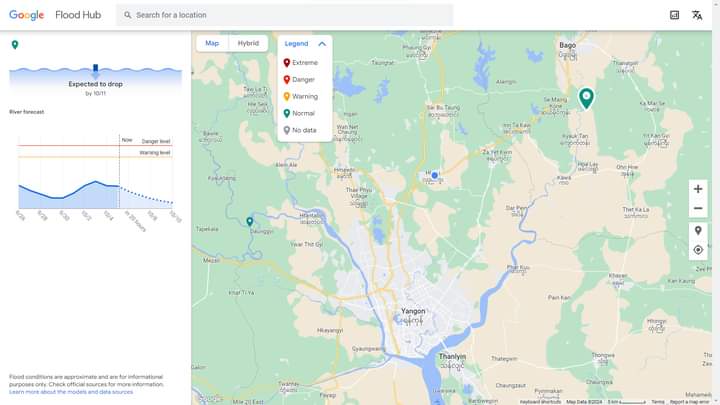
Task: Click the search magnifier icon
Action: click(128, 15)
